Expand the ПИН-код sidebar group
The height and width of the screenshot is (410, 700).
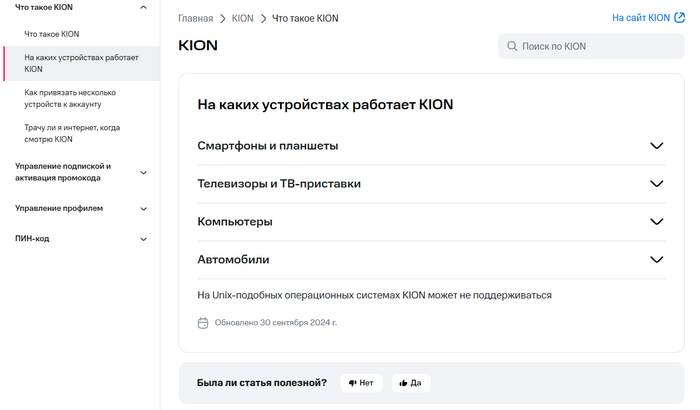pos(143,239)
